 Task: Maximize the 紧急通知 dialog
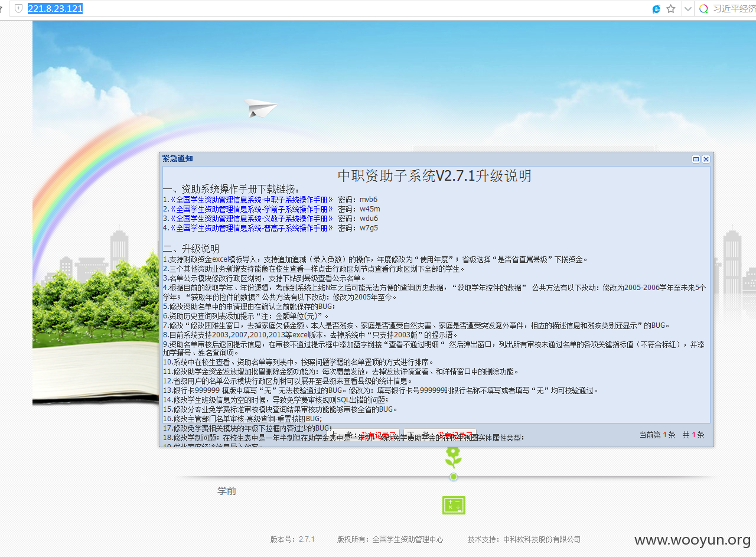tap(696, 159)
